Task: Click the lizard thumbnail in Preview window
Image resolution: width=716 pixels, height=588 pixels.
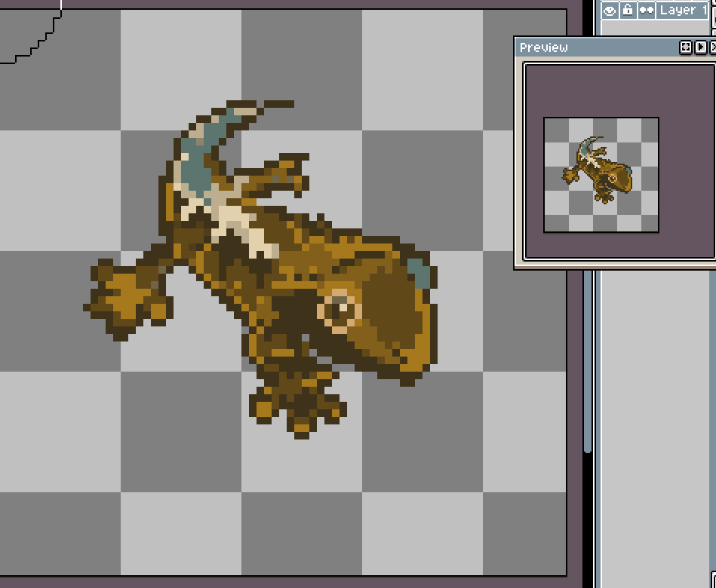Action: pos(601,175)
